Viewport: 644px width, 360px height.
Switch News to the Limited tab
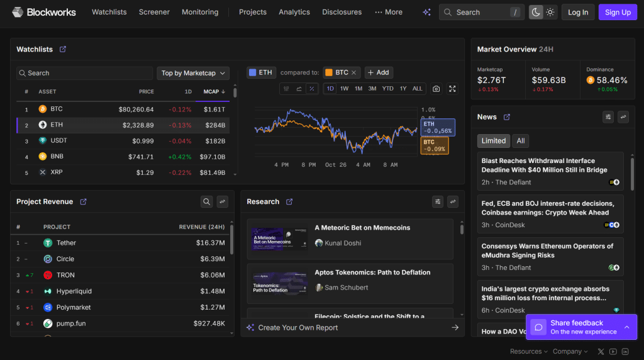494,141
